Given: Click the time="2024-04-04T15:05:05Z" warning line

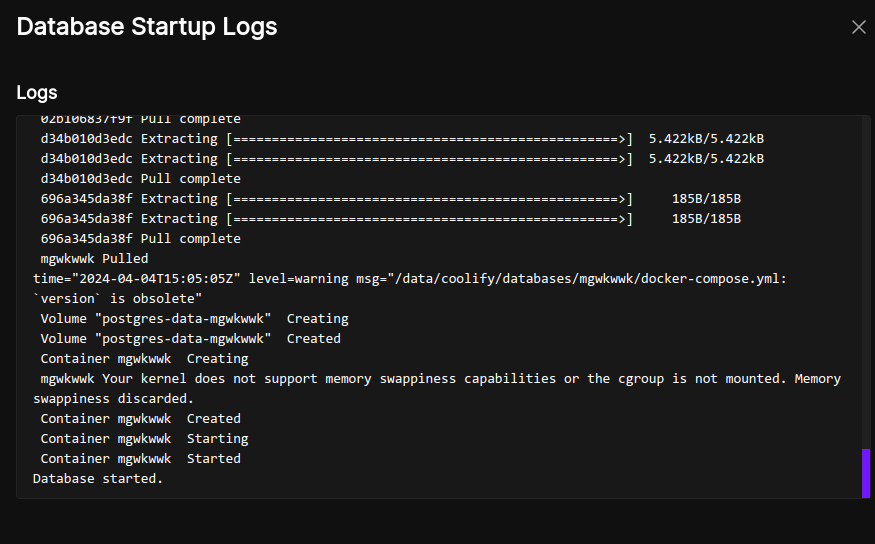Looking at the screenshot, I should tap(410, 278).
